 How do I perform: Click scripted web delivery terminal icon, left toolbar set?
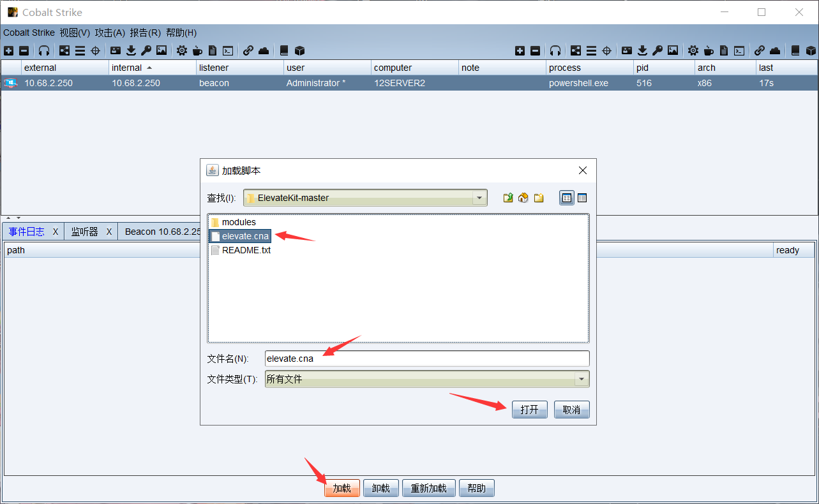click(x=228, y=50)
